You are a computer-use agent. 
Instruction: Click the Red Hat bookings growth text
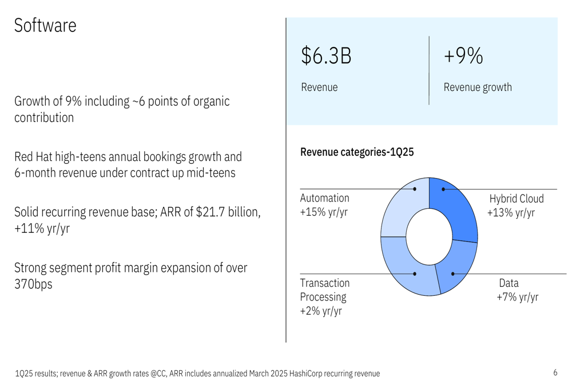point(128,165)
